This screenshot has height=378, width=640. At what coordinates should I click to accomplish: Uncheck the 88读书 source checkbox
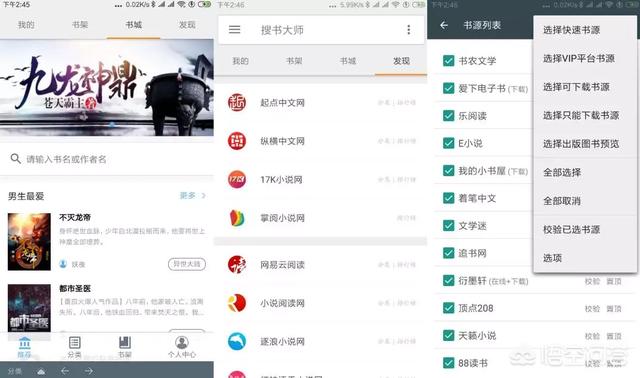coord(449,363)
